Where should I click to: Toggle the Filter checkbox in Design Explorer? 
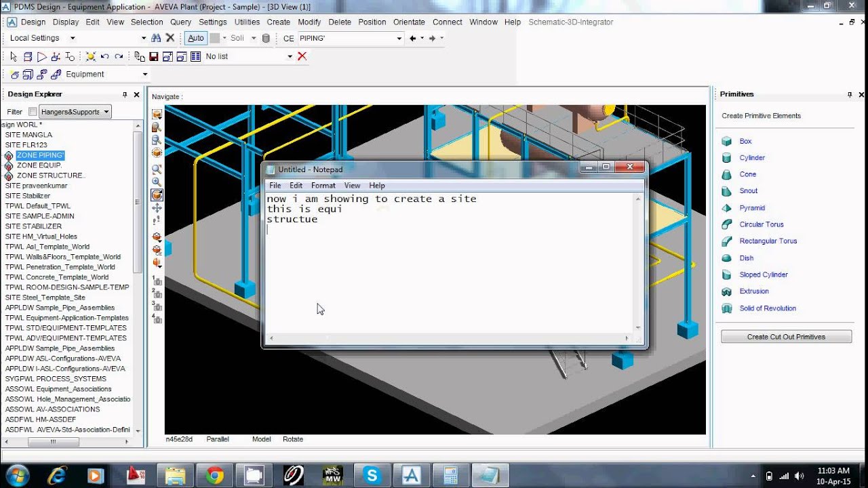33,112
